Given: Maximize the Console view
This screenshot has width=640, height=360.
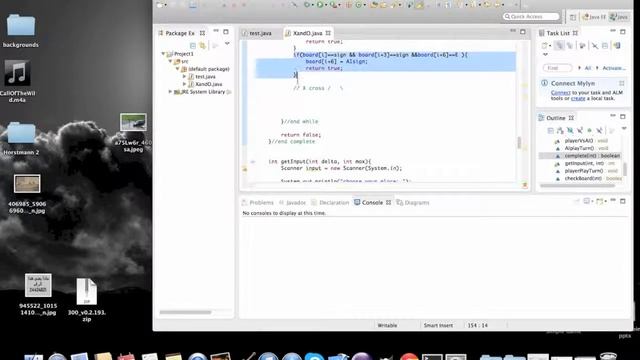Looking at the screenshot, I should coord(623,201).
